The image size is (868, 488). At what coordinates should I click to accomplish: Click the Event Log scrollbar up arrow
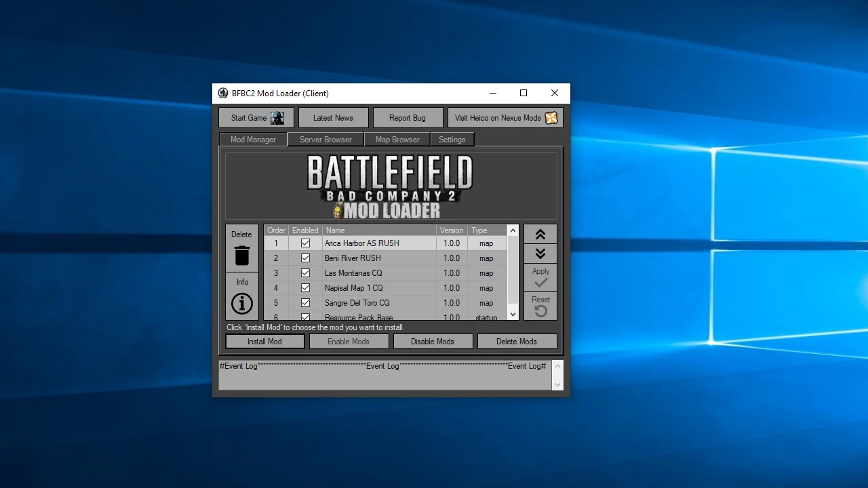pos(557,366)
